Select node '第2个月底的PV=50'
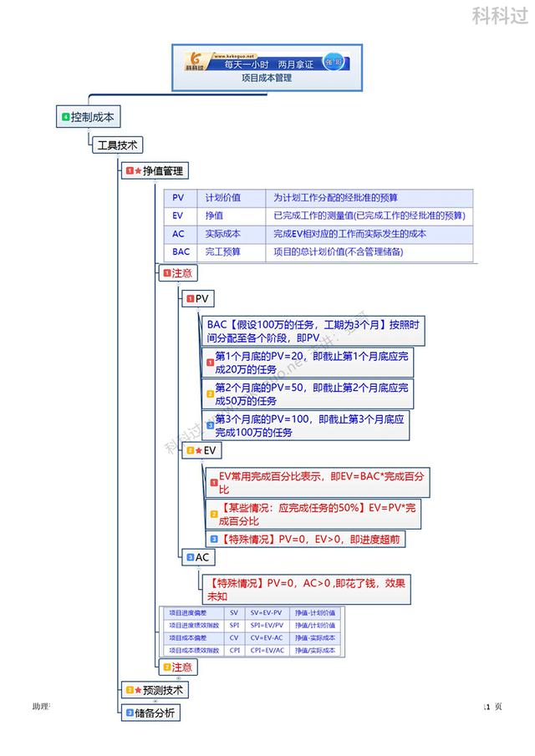The image size is (535, 756). pyautogui.click(x=308, y=394)
